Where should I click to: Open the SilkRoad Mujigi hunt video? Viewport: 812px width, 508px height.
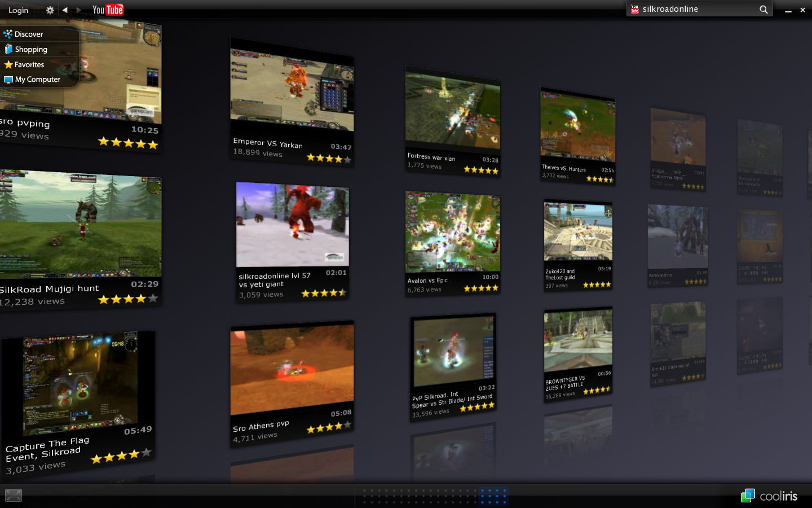coord(79,225)
